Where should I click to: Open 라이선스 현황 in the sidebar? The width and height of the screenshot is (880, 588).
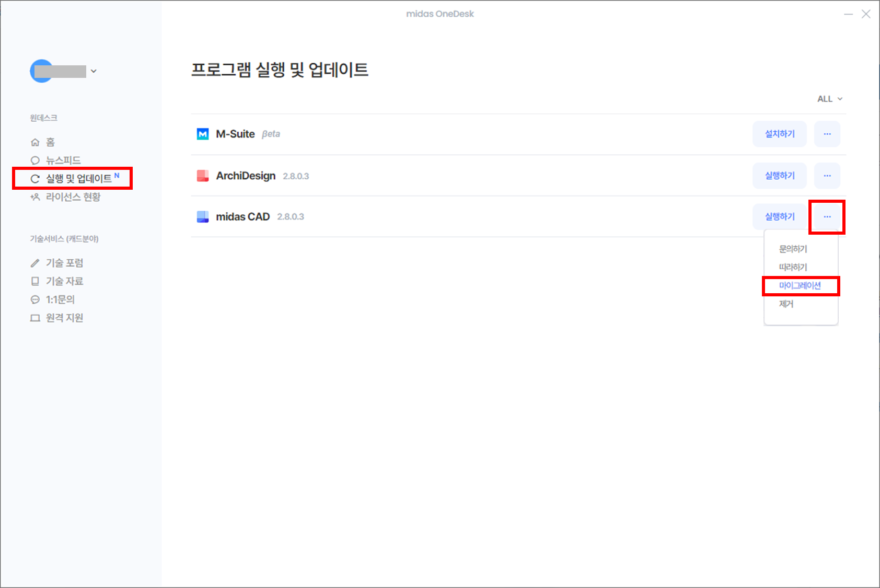pyautogui.click(x=65, y=197)
